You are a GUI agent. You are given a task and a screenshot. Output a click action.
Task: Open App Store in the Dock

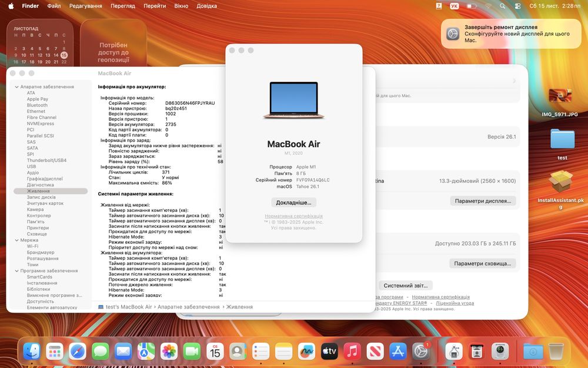(398, 352)
